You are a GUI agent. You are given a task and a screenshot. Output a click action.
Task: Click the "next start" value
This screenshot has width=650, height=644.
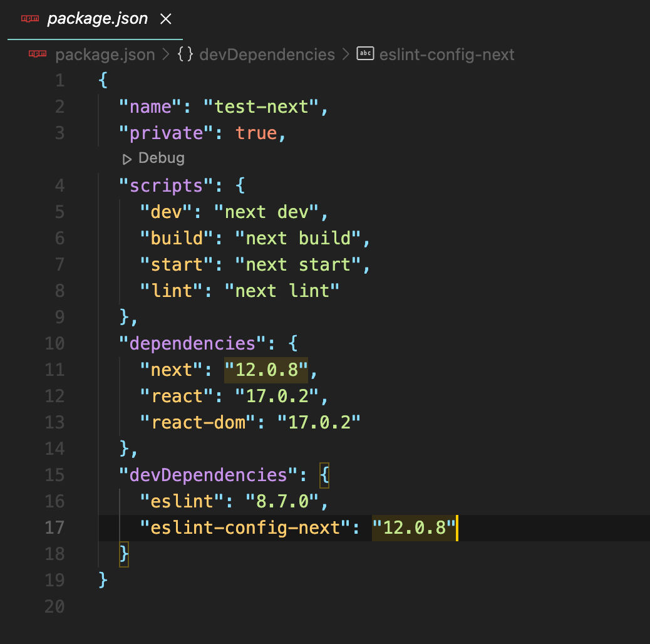click(x=297, y=264)
